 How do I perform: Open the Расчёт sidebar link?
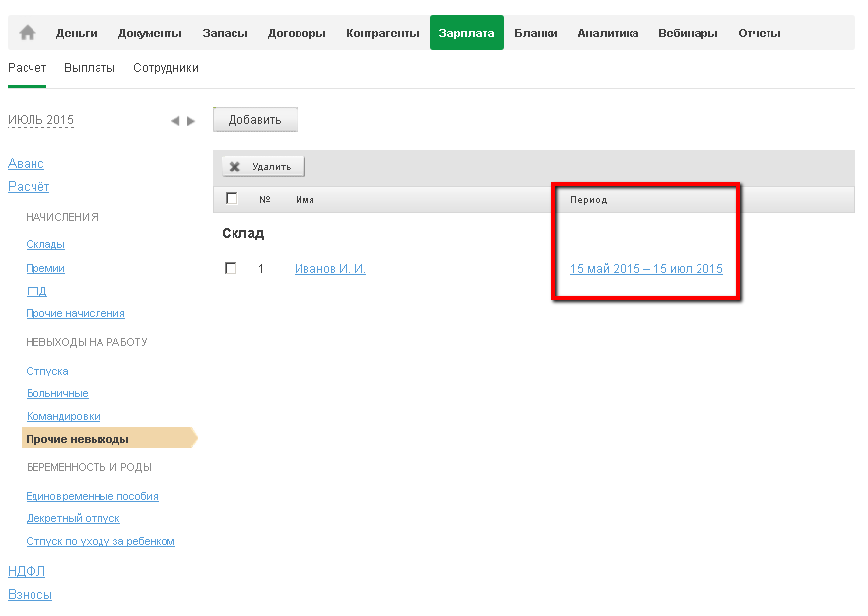29,187
